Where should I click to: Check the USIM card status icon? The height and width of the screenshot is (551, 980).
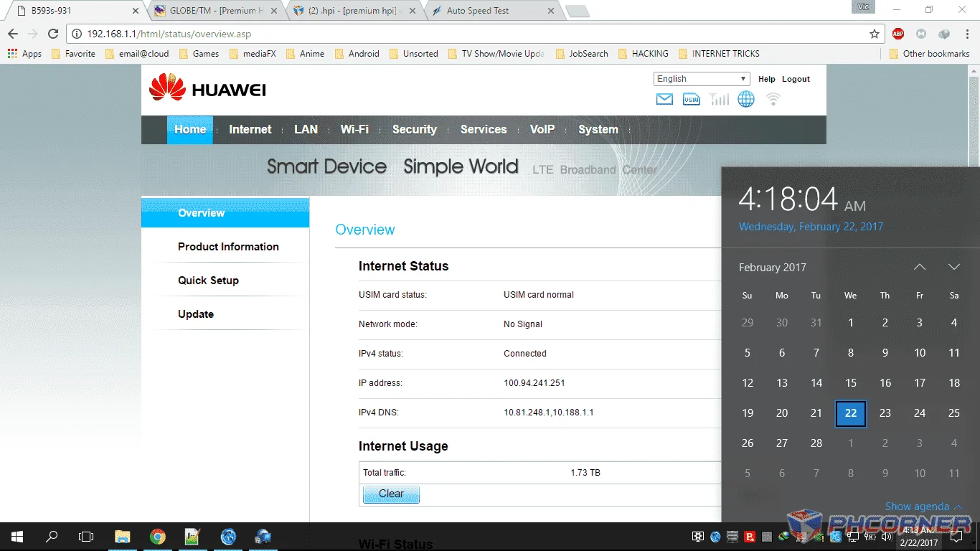[692, 99]
